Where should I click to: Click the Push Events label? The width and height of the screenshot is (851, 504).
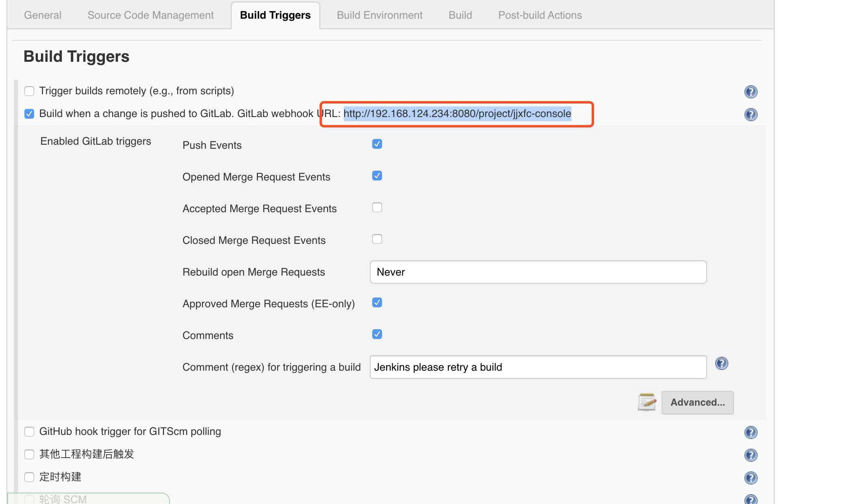tap(212, 145)
